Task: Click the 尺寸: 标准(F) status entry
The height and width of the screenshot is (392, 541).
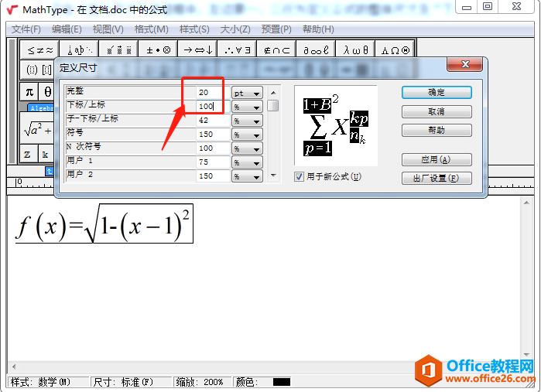Action: [x=132, y=382]
